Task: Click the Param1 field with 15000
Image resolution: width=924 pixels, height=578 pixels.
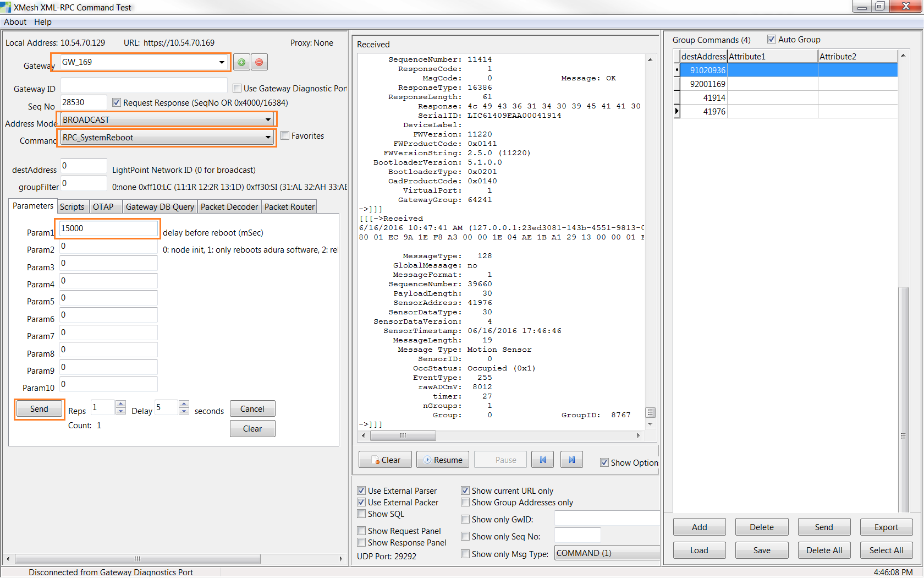Action: pyautogui.click(x=108, y=228)
